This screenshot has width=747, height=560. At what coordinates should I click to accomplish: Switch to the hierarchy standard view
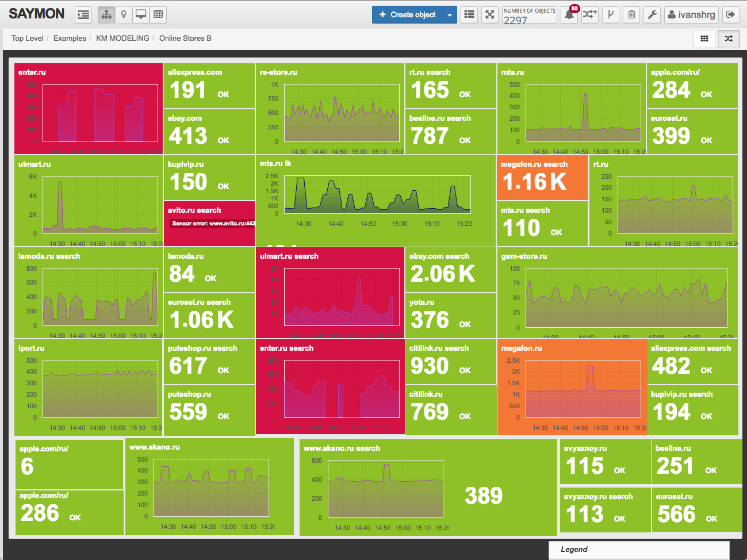click(106, 15)
